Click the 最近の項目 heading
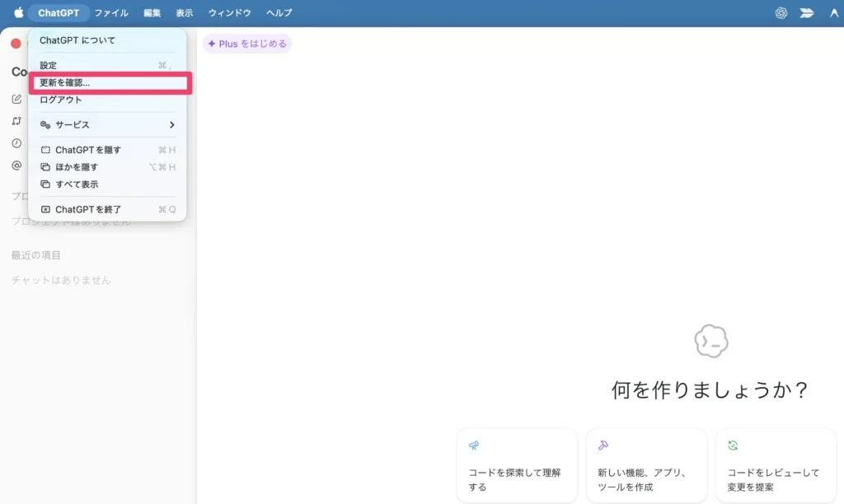This screenshot has height=504, width=844. [36, 255]
